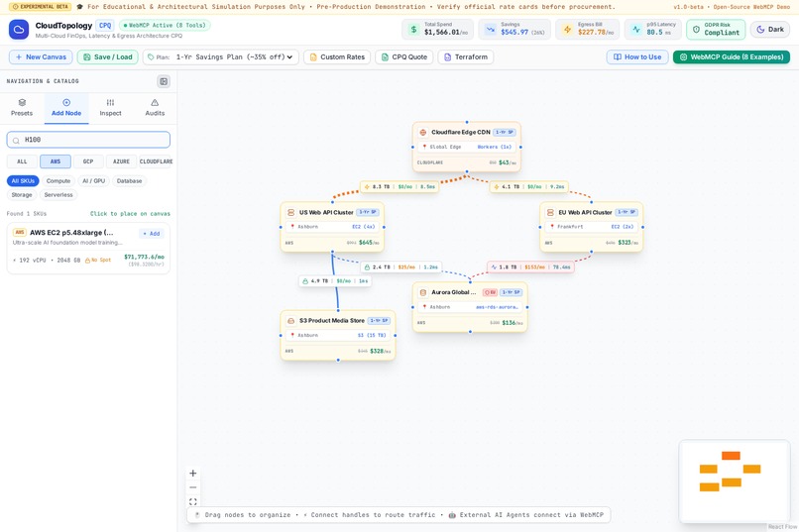Zoom out on the canvas
Viewport: 799px width, 532px height.
click(193, 487)
